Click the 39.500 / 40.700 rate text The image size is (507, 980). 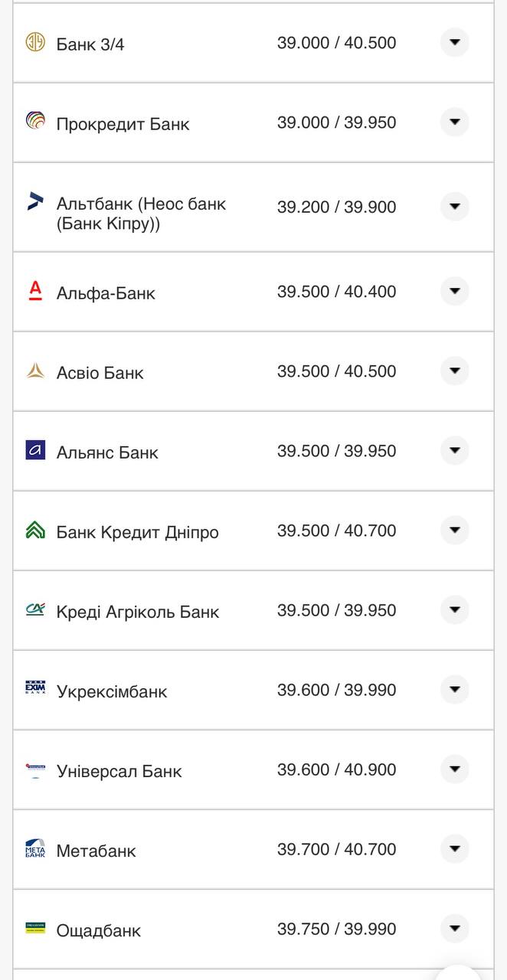(x=335, y=531)
